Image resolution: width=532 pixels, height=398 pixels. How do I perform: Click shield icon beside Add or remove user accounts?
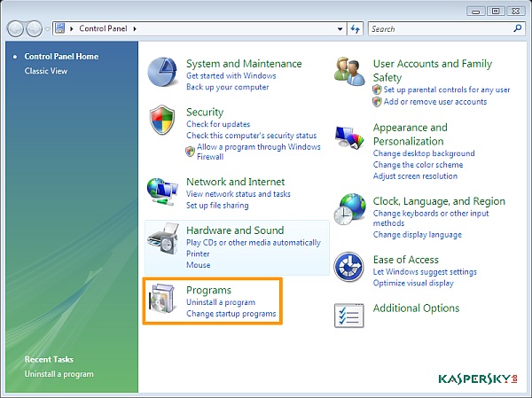(377, 101)
